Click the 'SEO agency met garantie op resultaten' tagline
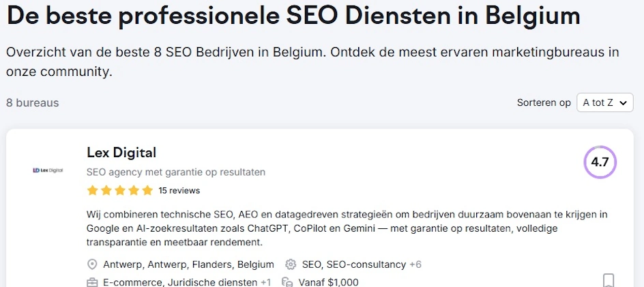644x287 pixels. point(176,172)
